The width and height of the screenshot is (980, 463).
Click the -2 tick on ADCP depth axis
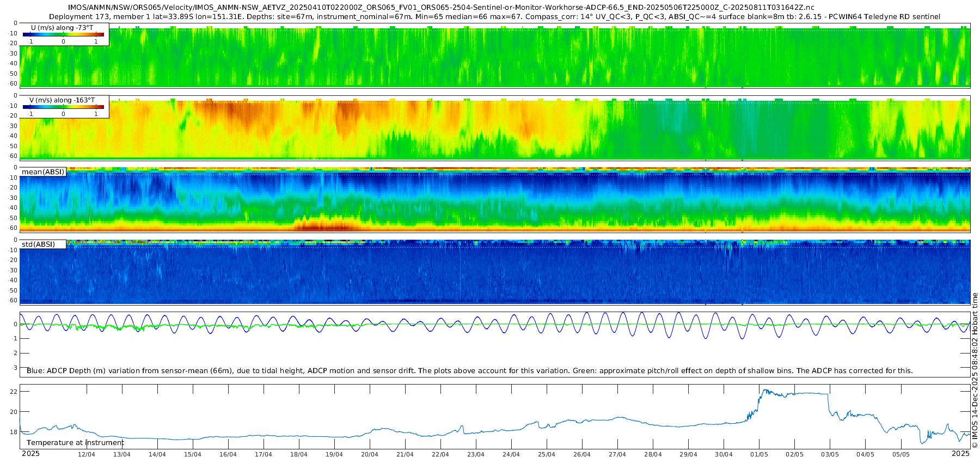tap(14, 354)
